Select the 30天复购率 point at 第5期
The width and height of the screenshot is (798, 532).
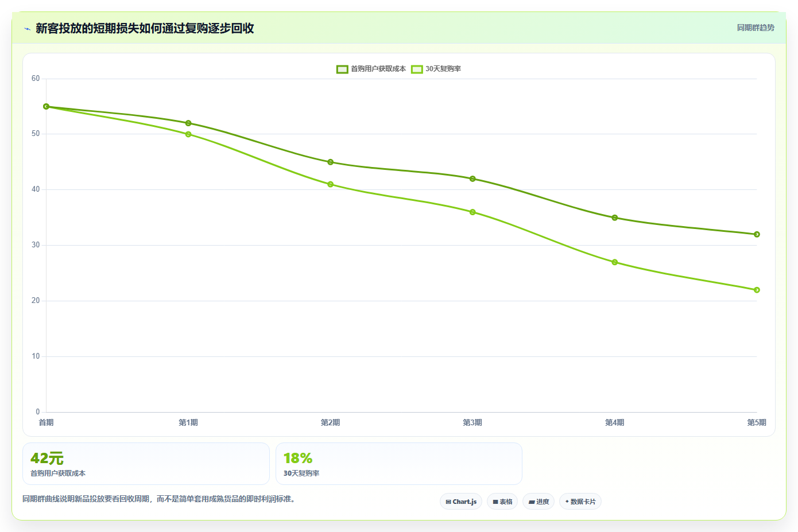pyautogui.click(x=757, y=290)
